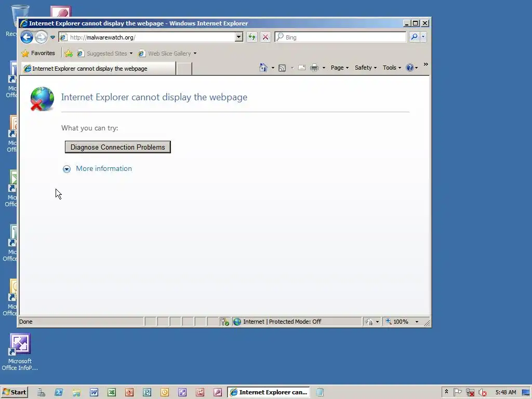Open the Web Slice Gallery link
This screenshot has width=532, height=399.
point(168,54)
